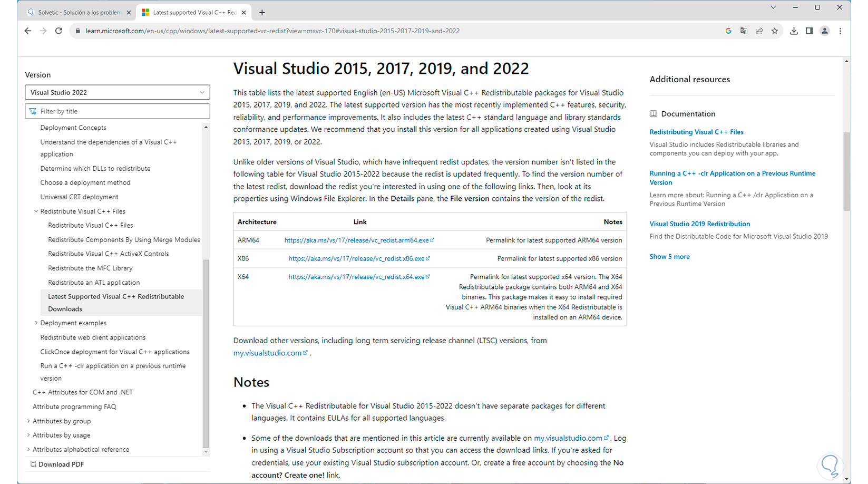Open my.visualstudio.com link in Notes

point(571,438)
